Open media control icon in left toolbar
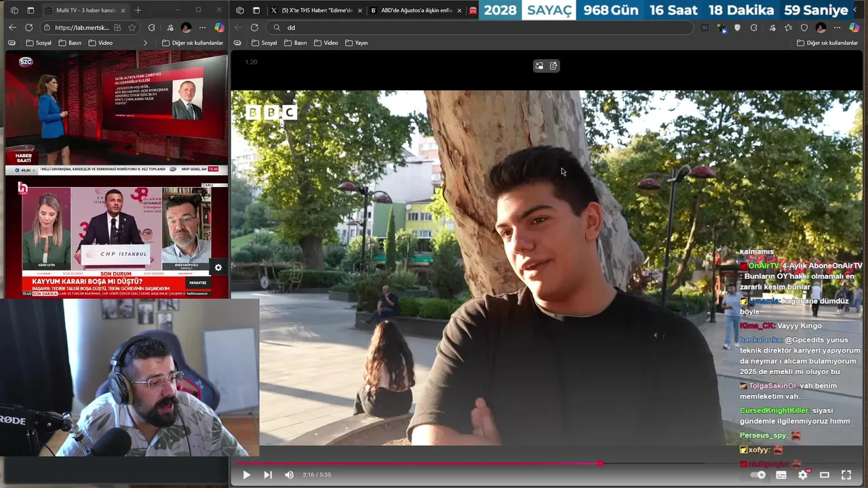 (169, 28)
